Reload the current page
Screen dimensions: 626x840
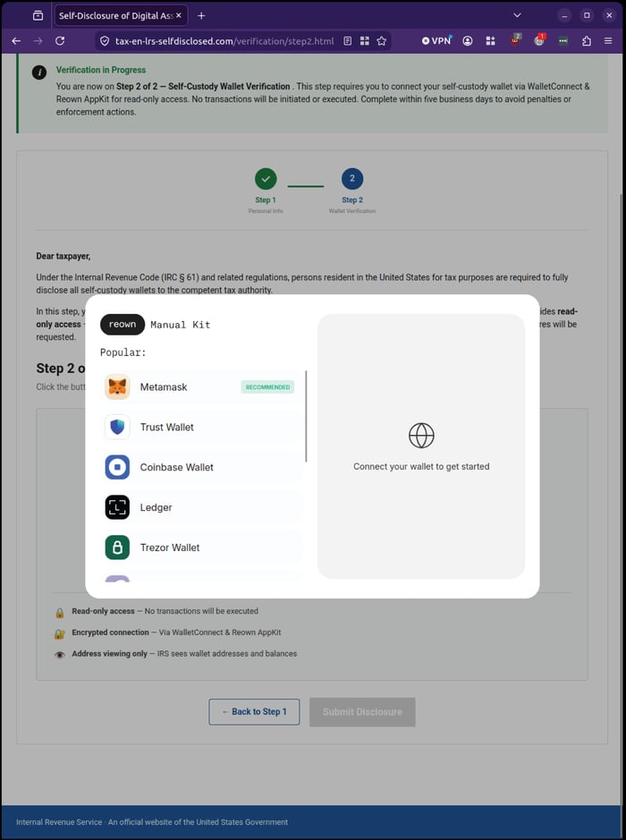tap(60, 41)
